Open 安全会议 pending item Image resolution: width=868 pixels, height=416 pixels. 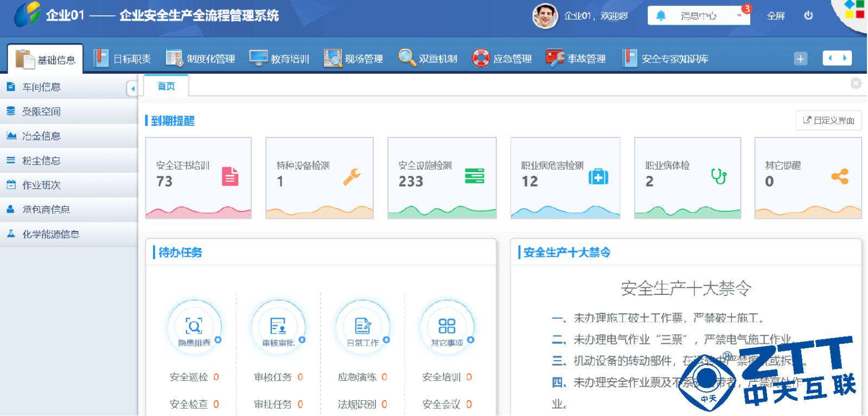tap(447, 404)
